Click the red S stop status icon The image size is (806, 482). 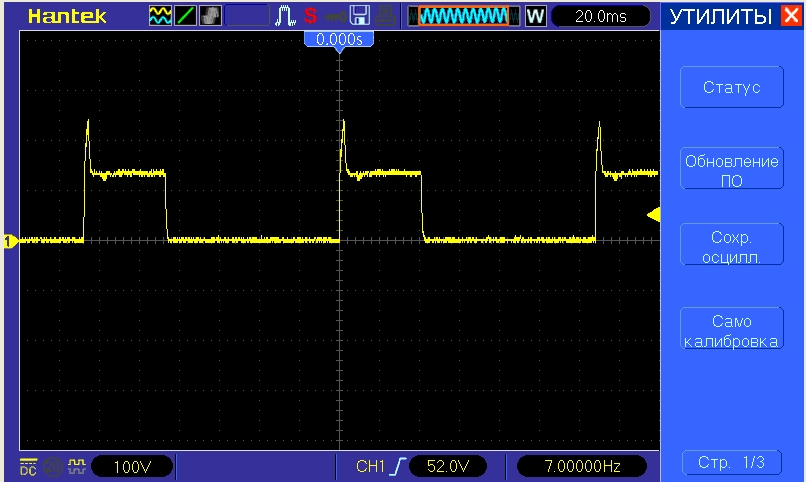click(x=311, y=16)
